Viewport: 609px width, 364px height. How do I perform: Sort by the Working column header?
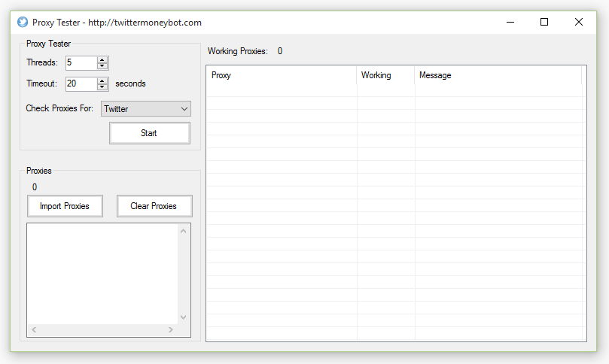tap(385, 75)
